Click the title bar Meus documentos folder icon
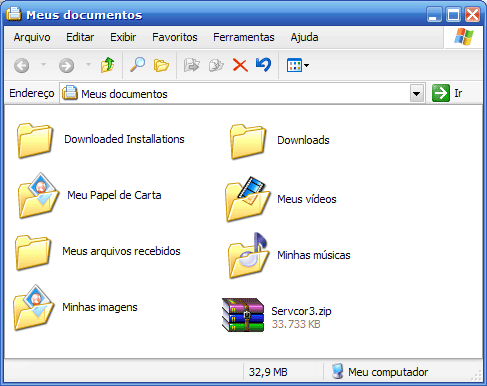The image size is (487, 386). [x=14, y=14]
